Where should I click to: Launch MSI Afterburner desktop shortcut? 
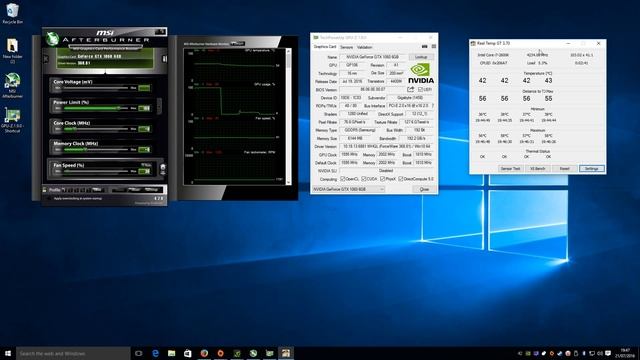coord(12,85)
